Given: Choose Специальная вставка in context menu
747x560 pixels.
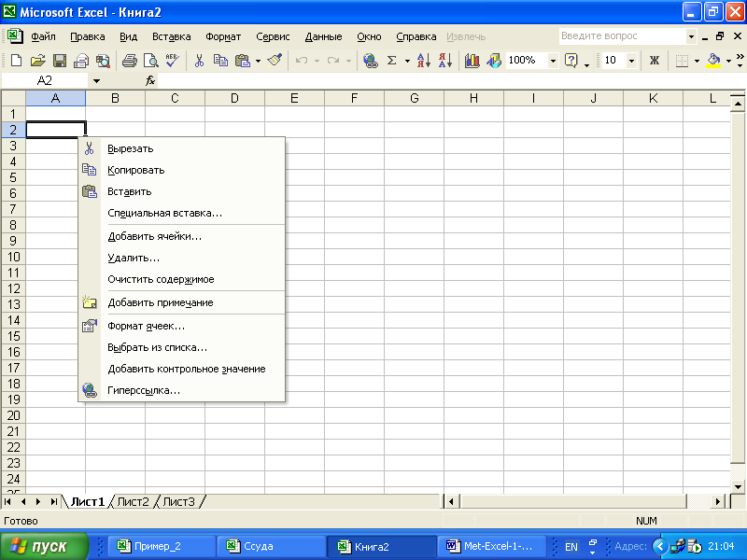Looking at the screenshot, I should click(x=182, y=213).
